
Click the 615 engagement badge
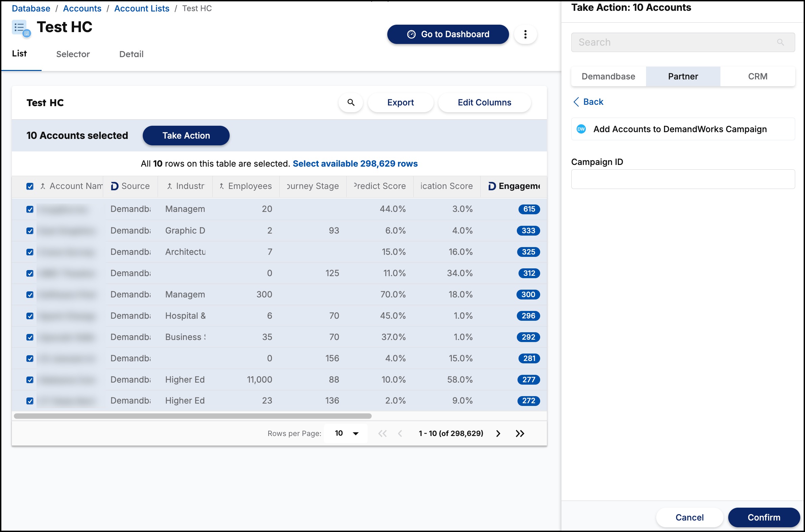[x=529, y=209]
